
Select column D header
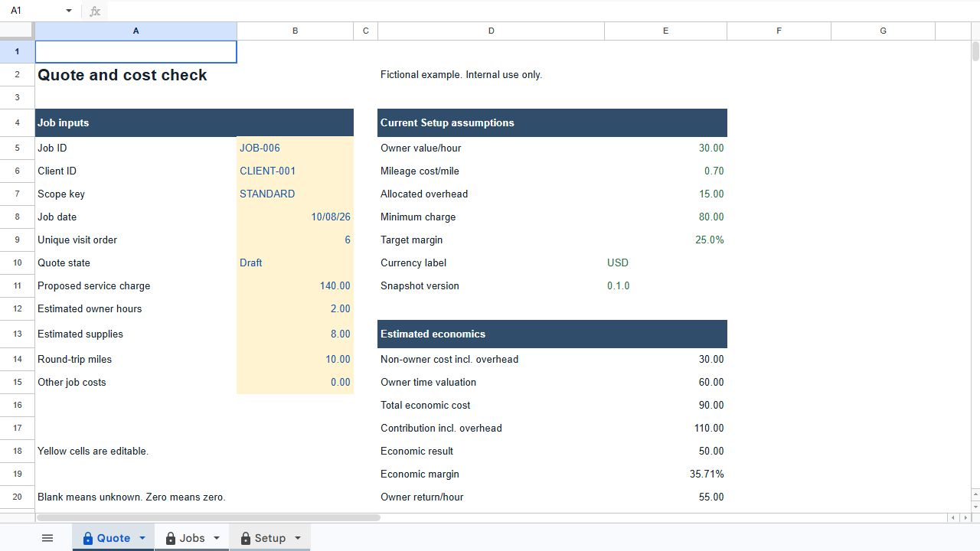(491, 31)
